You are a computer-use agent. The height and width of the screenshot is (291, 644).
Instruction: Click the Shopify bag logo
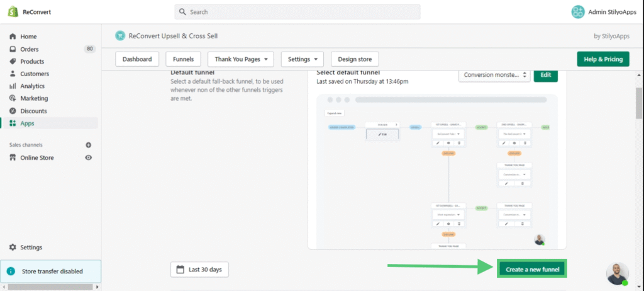[13, 11]
